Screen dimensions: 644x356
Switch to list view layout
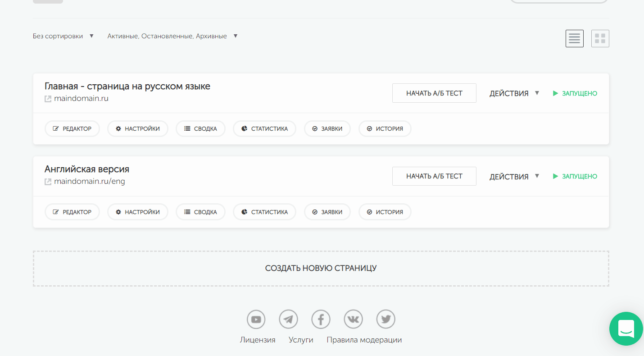click(x=574, y=39)
